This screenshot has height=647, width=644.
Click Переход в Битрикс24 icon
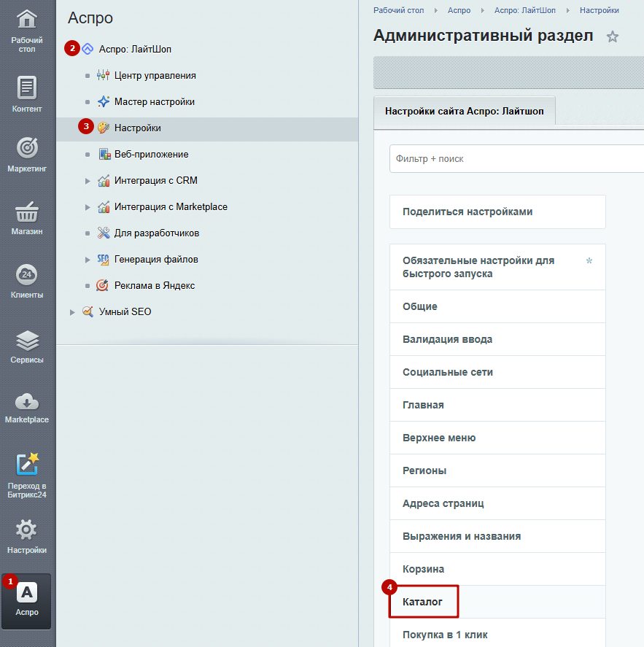27,464
